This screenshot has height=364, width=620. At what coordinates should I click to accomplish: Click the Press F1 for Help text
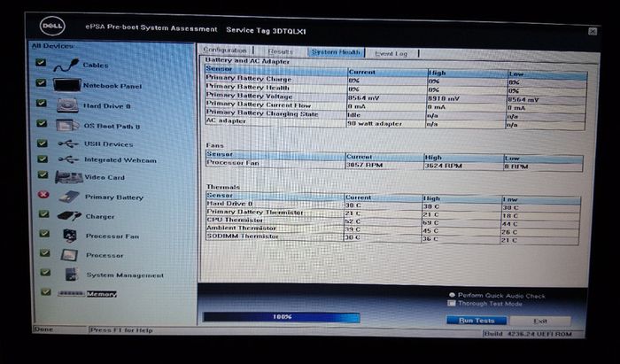(x=121, y=330)
